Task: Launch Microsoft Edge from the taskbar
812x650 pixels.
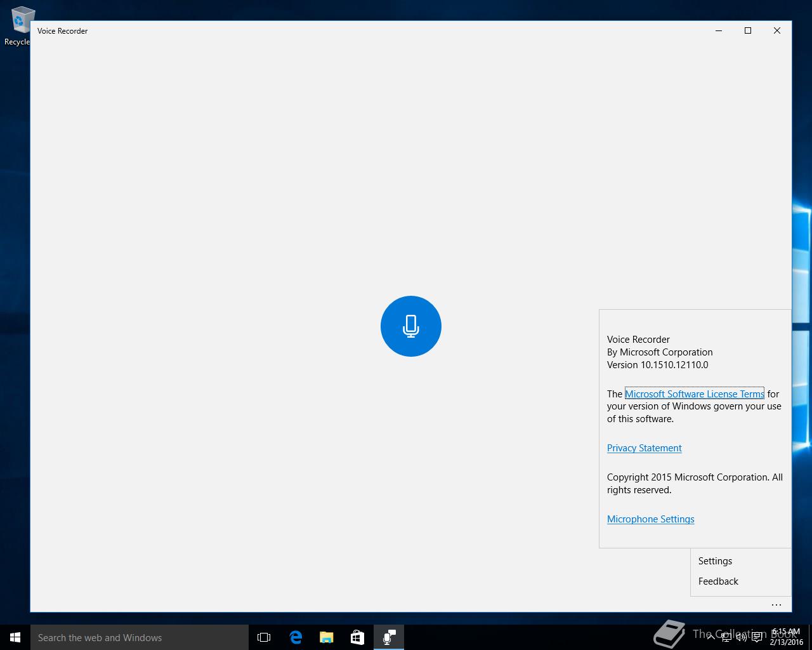Action: (296, 637)
